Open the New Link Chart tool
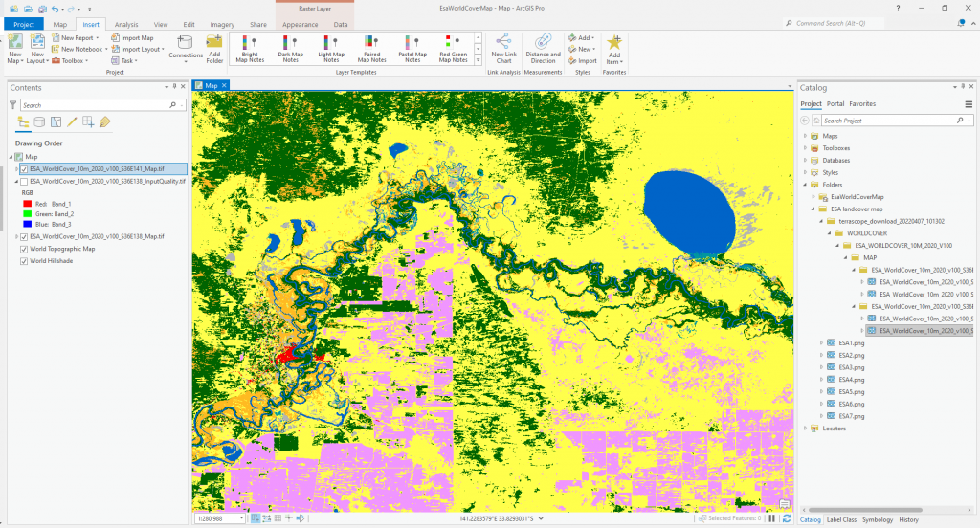 [x=503, y=50]
